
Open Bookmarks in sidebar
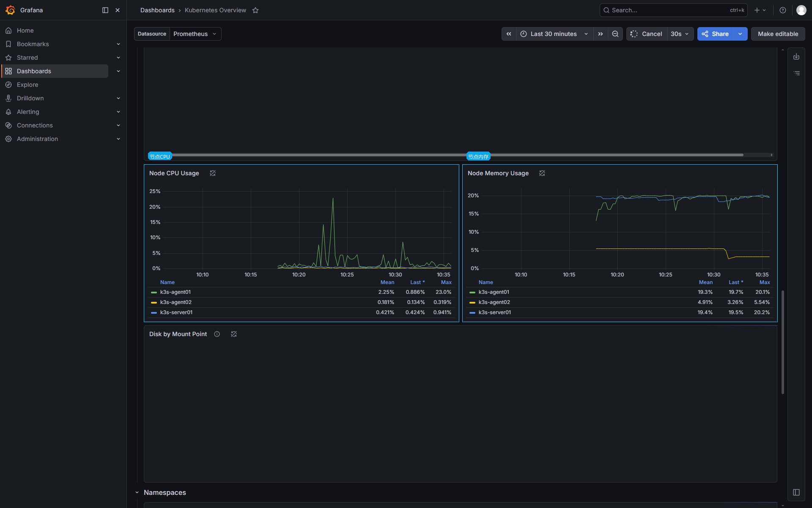pyautogui.click(x=33, y=44)
